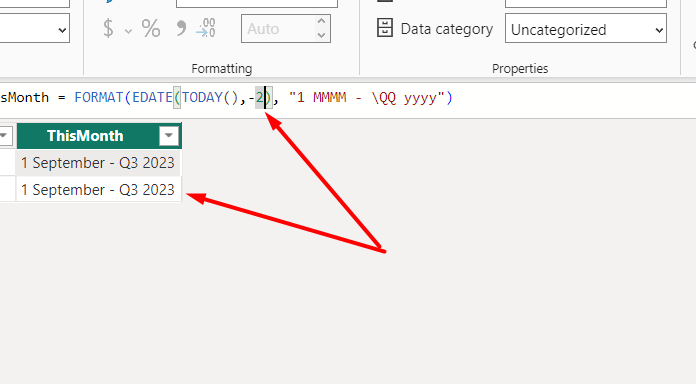Select first '1 September - Q3 2023' cell
This screenshot has width=696, height=384.
(98, 163)
